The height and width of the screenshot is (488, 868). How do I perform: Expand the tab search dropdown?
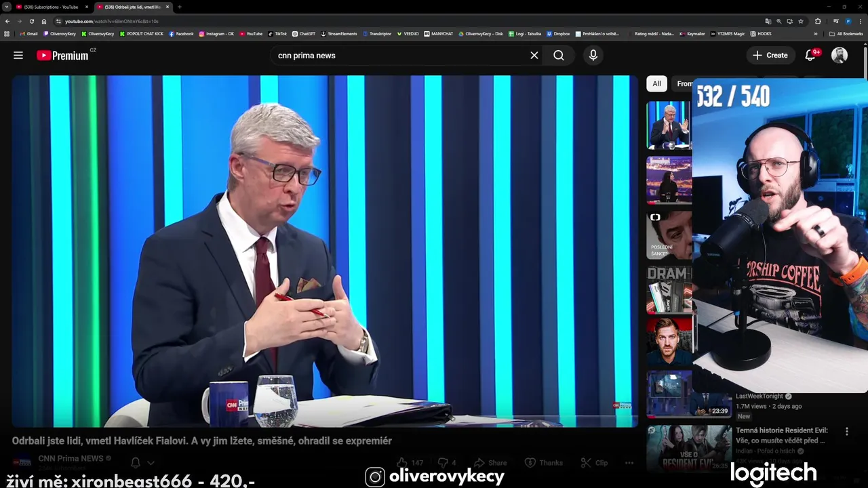point(6,7)
